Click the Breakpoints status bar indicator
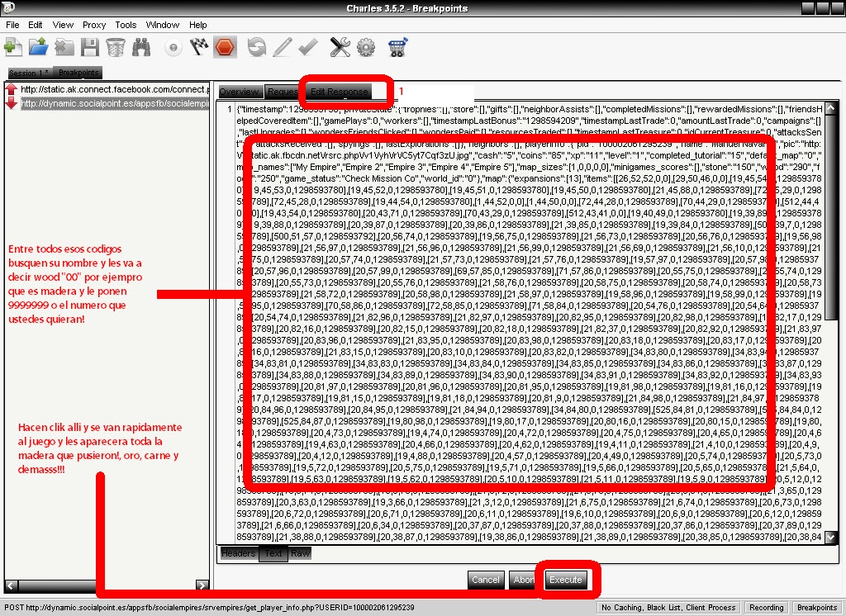 point(817,608)
